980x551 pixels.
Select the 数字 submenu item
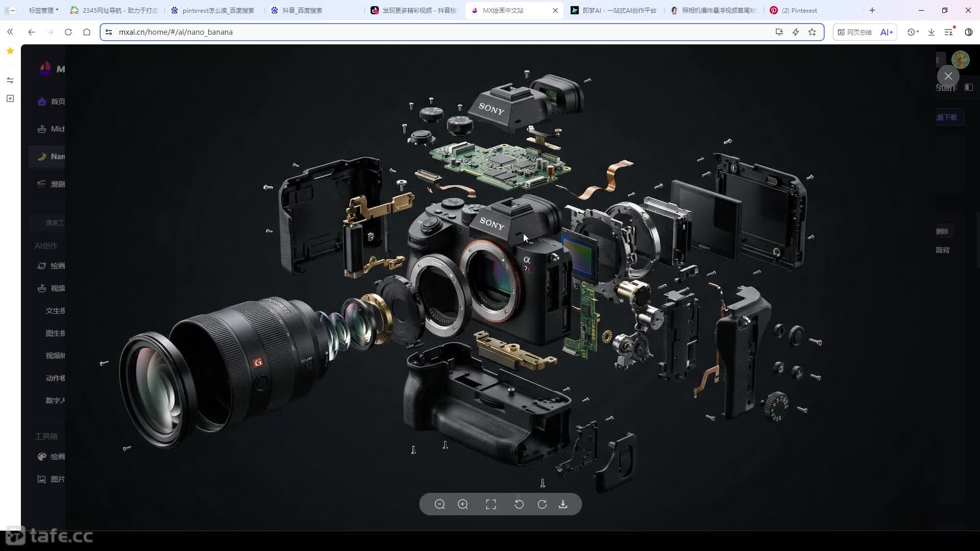[55, 400]
